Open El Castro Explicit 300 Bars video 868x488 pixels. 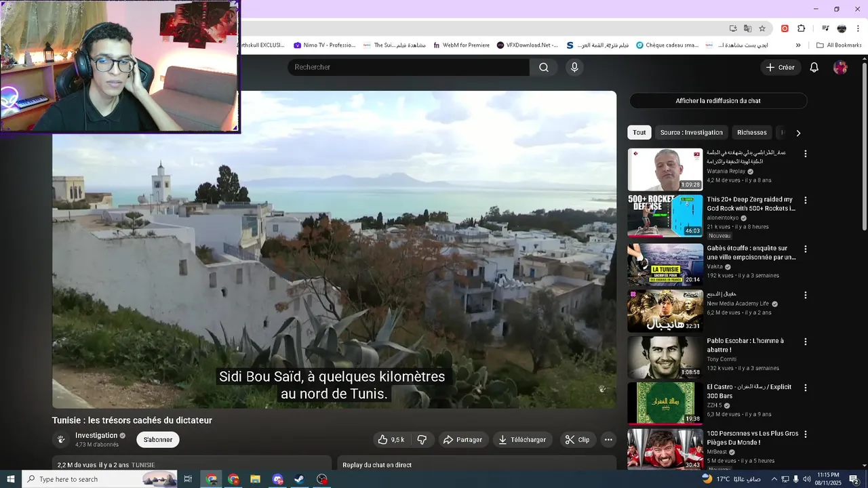point(749,391)
